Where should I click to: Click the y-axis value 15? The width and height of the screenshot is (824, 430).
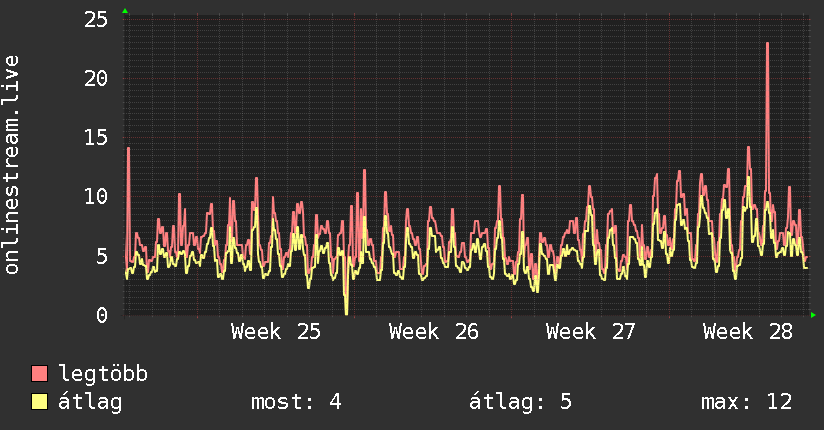click(x=96, y=138)
